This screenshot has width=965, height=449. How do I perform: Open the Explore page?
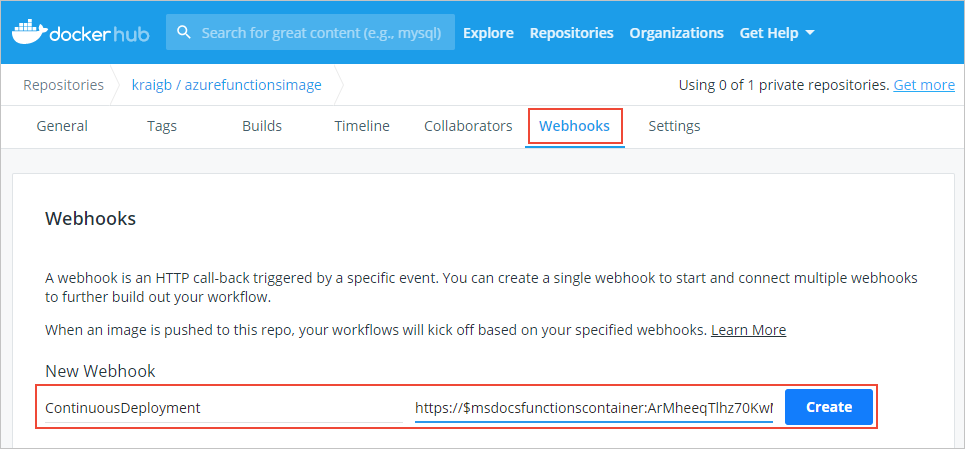(x=488, y=33)
